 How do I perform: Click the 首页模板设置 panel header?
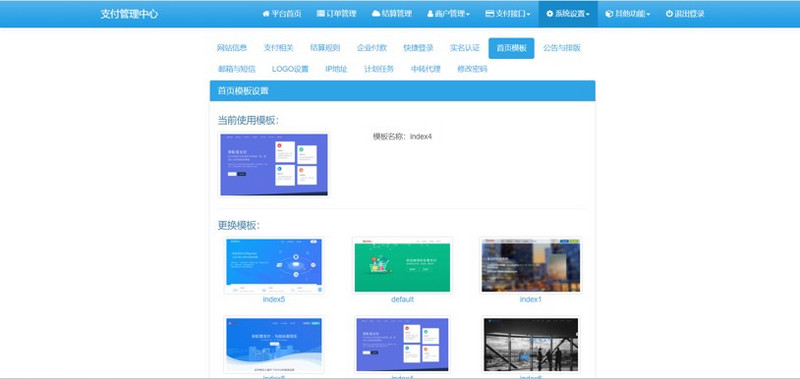(403, 91)
